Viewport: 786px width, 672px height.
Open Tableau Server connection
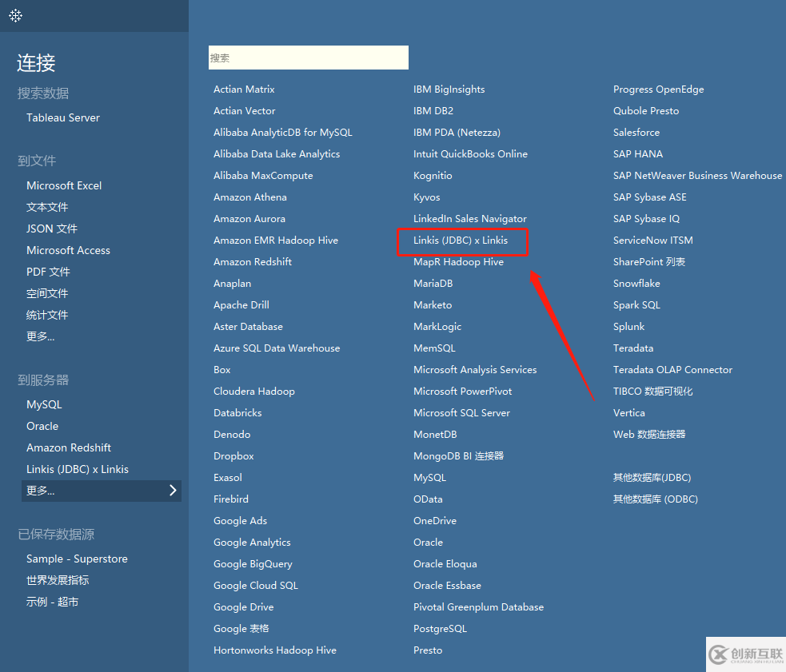(63, 117)
